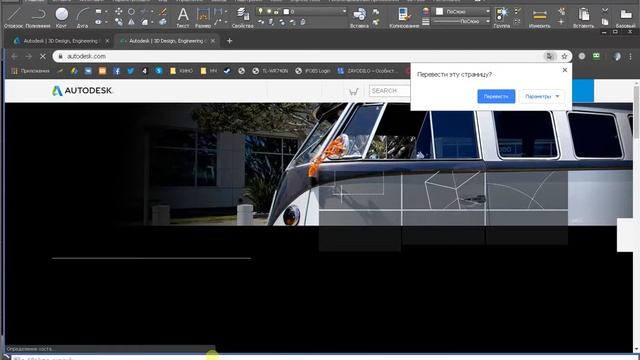Image resolution: width=640 pixels, height=360 pixels.
Task: Click the Mirror tool icon
Action: coord(131,22)
